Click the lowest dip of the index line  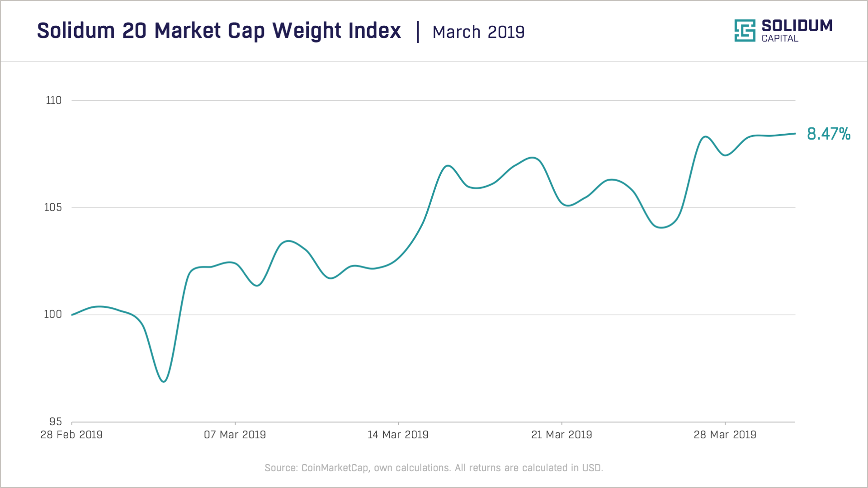(164, 381)
